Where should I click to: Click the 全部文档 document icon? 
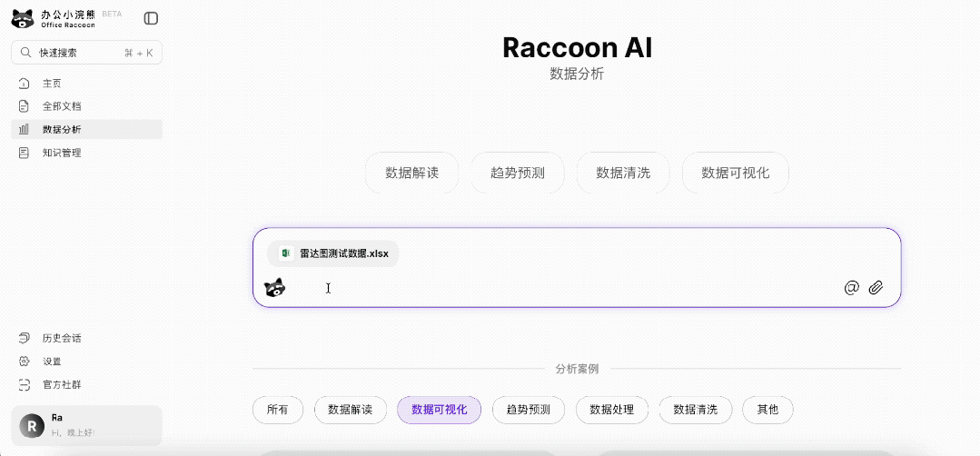point(24,106)
